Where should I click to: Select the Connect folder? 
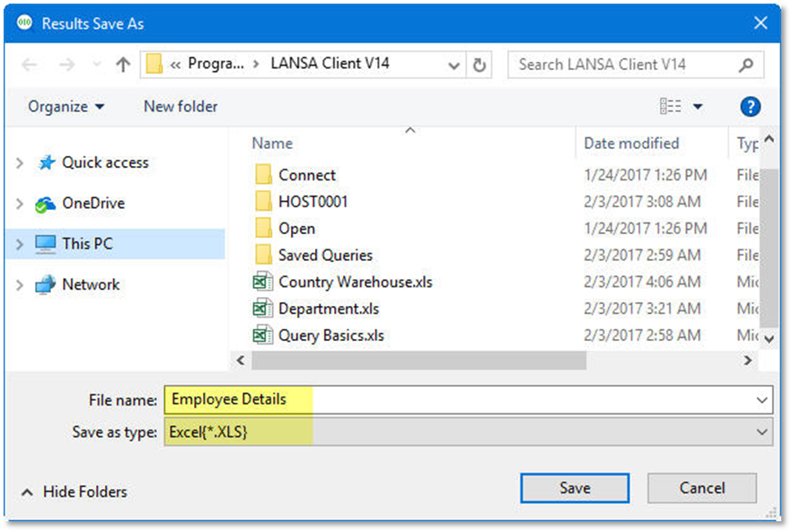click(306, 175)
